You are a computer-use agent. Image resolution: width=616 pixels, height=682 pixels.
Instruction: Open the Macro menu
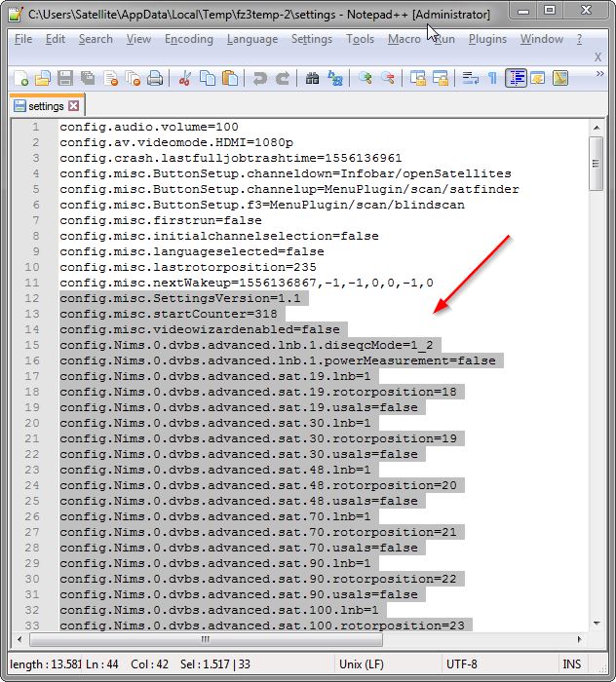point(404,39)
